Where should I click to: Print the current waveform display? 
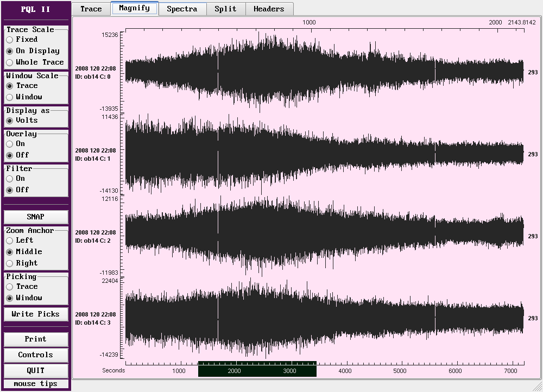(36, 339)
